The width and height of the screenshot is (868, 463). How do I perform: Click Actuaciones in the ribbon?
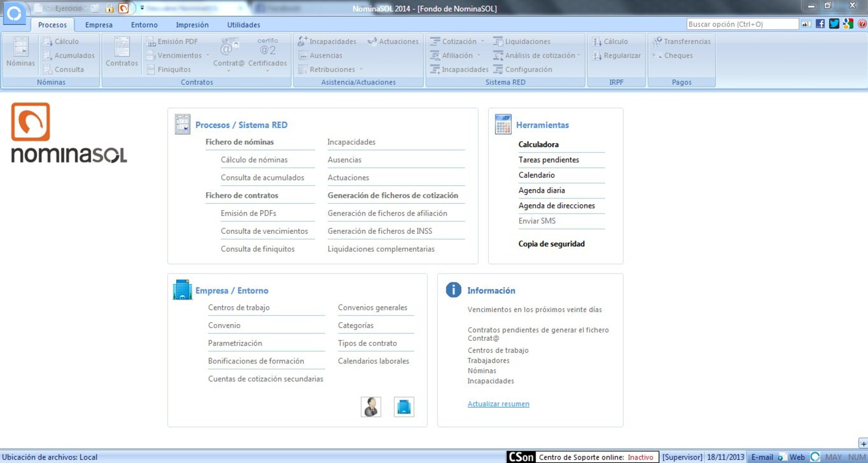pos(392,42)
